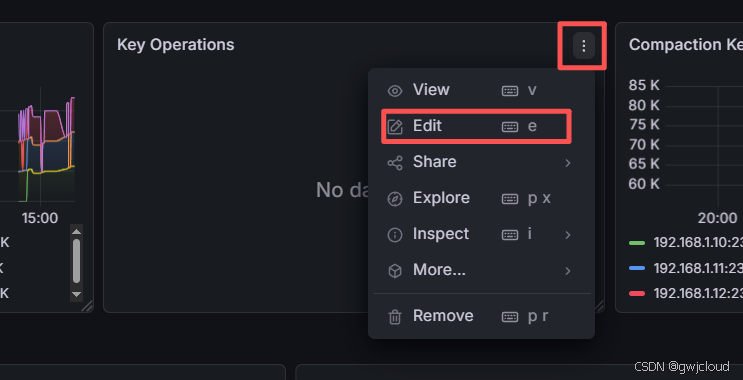
Task: Click the Share nodes icon
Action: (395, 163)
